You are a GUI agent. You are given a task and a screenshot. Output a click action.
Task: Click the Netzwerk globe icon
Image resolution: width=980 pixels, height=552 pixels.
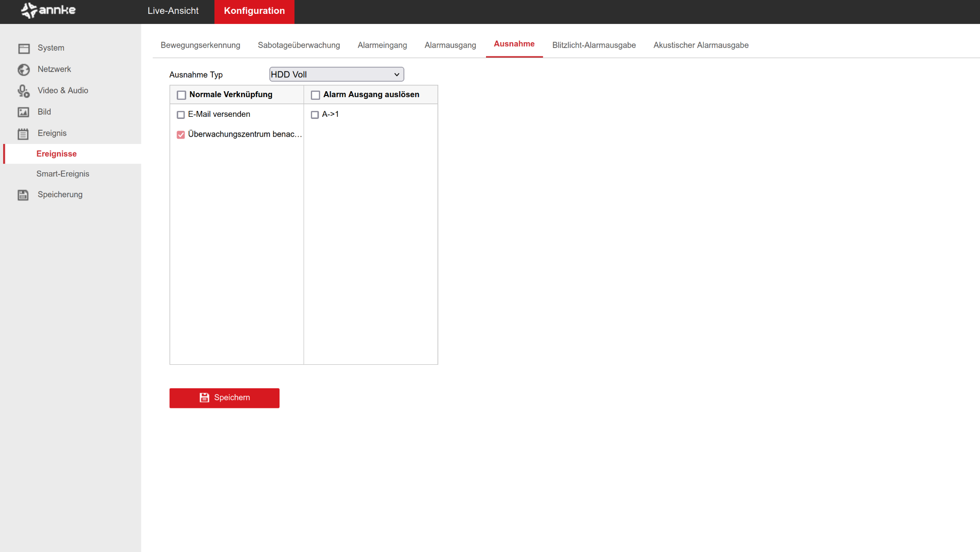pyautogui.click(x=23, y=70)
